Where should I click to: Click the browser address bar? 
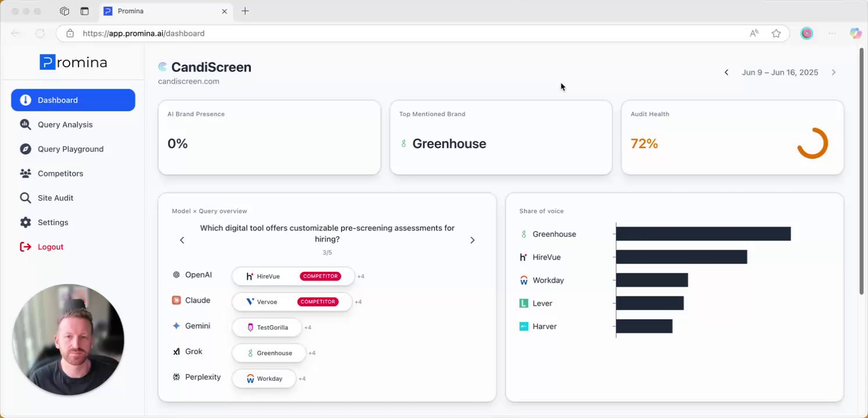click(407, 34)
